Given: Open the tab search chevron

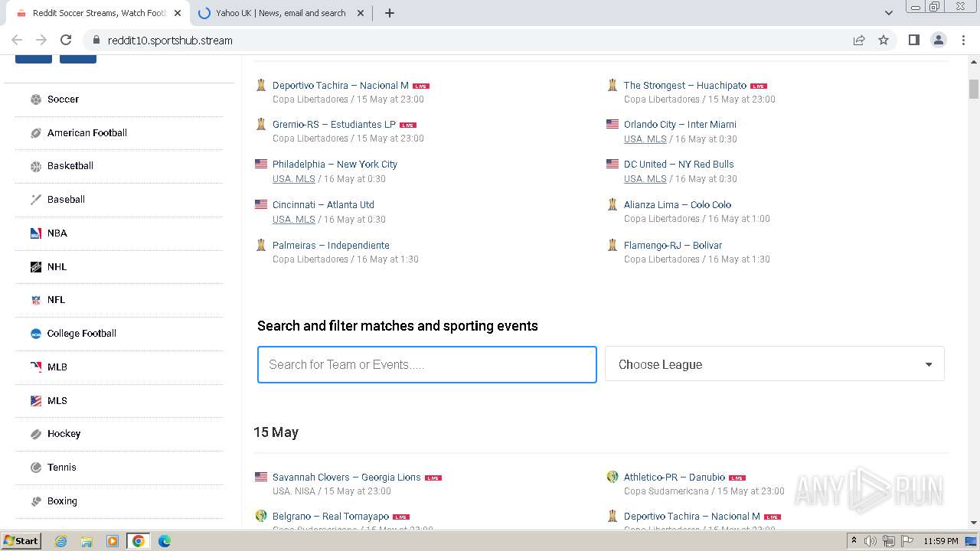Looking at the screenshot, I should pyautogui.click(x=888, y=13).
